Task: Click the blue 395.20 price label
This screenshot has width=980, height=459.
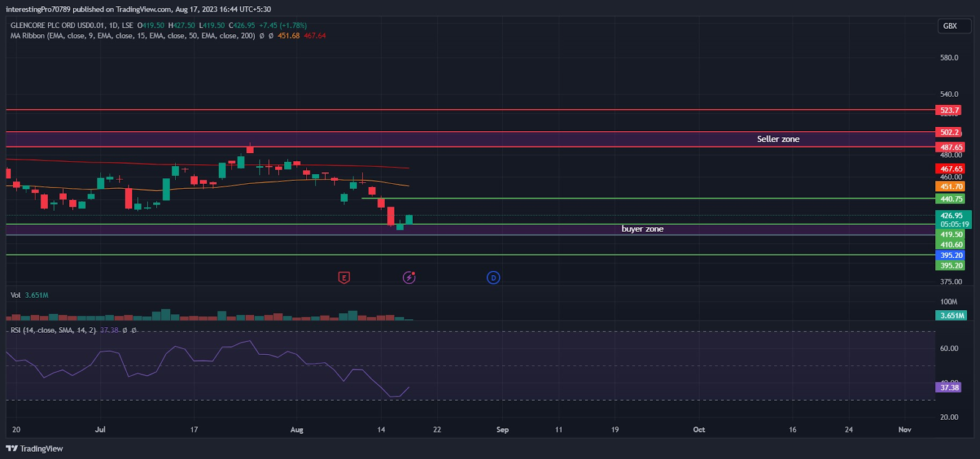Action: pos(951,256)
